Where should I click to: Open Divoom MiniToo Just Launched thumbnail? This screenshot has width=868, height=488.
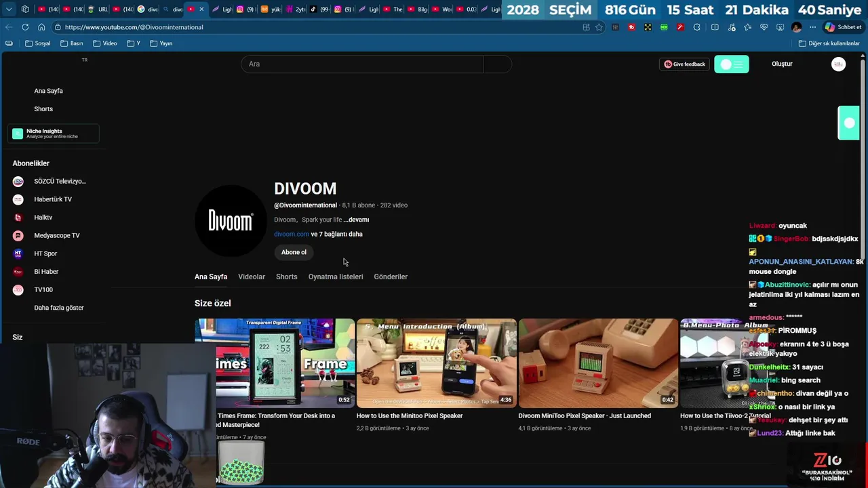coord(598,363)
